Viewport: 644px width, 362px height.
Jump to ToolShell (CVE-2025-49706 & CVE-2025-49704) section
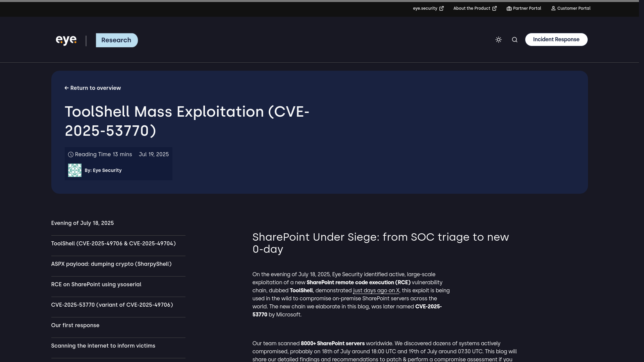(113, 244)
